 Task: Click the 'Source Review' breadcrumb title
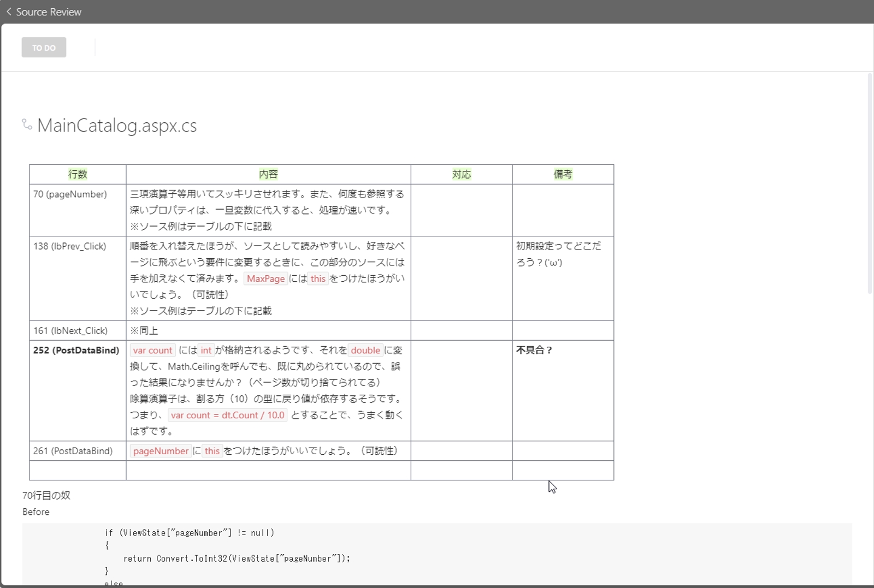pos(49,11)
